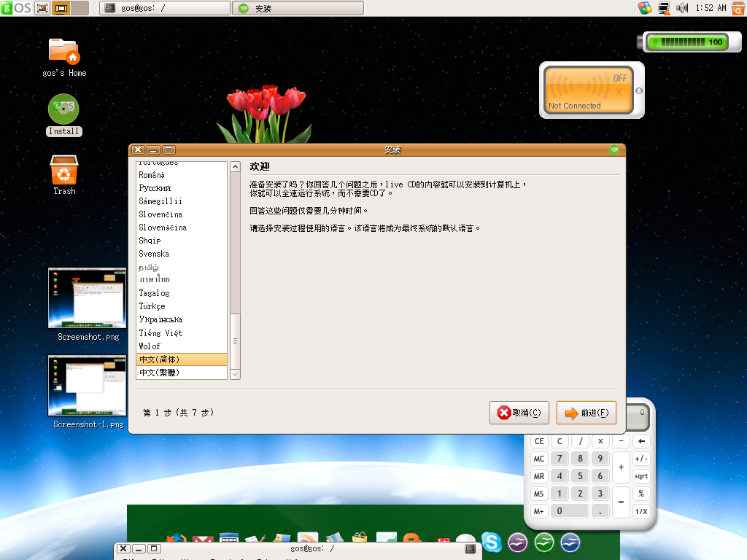Click the MC memory clear key

click(x=539, y=459)
